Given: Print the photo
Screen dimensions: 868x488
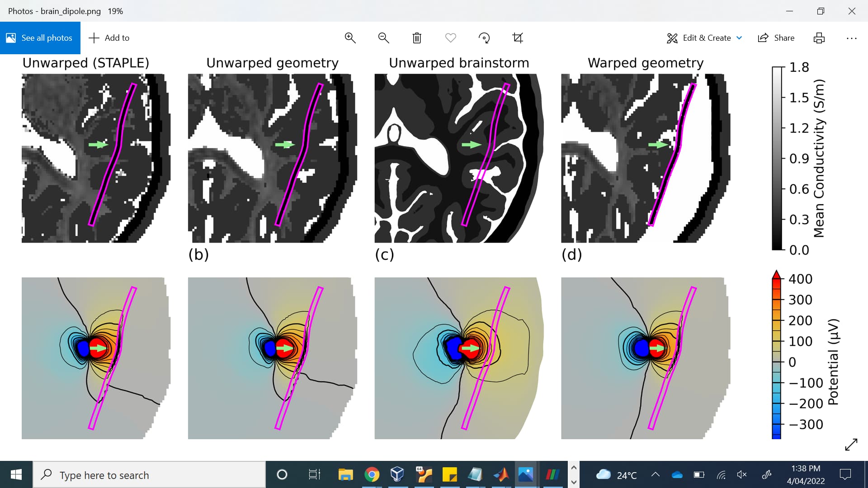Looking at the screenshot, I should pos(819,38).
